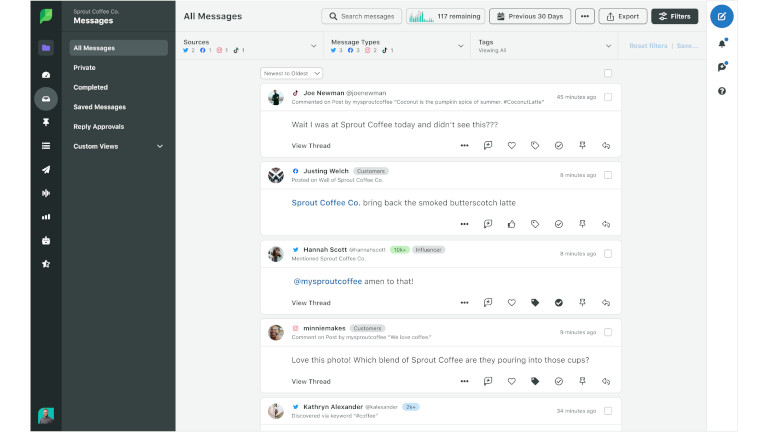
Task: Open the compose new post button
Action: [x=721, y=16]
